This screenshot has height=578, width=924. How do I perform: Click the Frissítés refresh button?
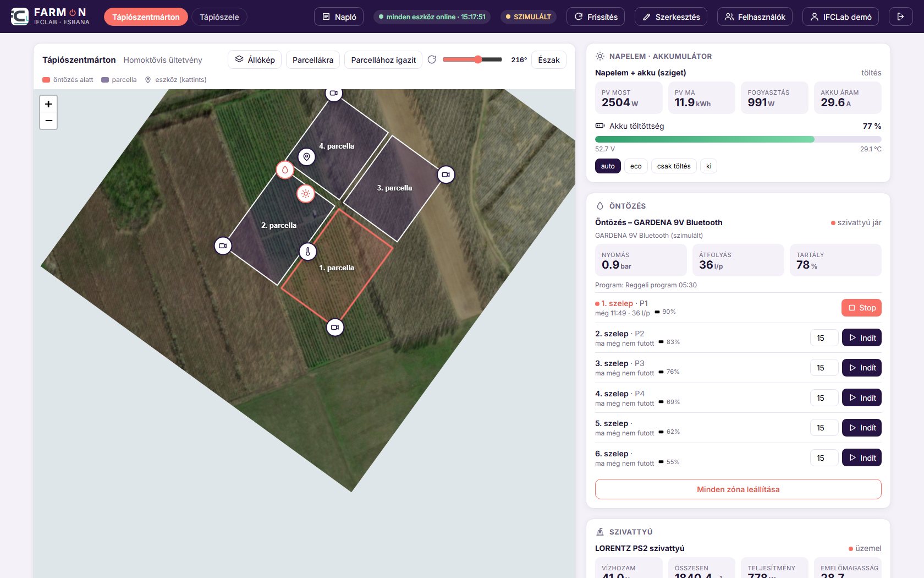point(596,17)
